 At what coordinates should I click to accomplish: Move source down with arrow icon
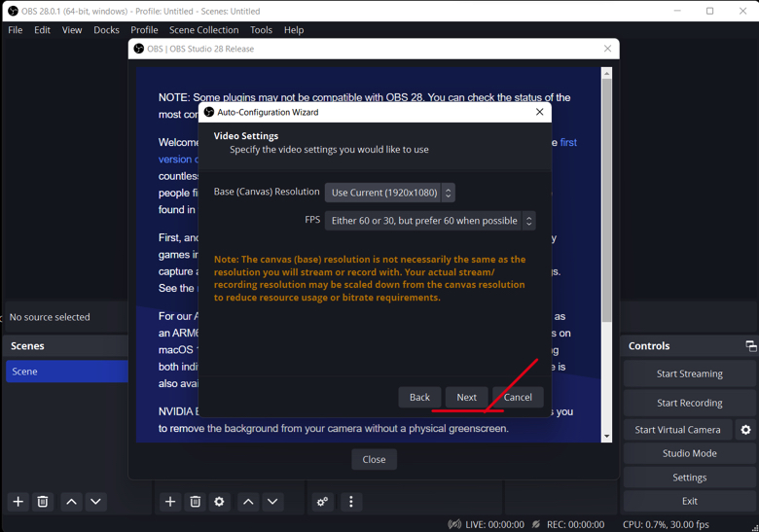point(272,502)
